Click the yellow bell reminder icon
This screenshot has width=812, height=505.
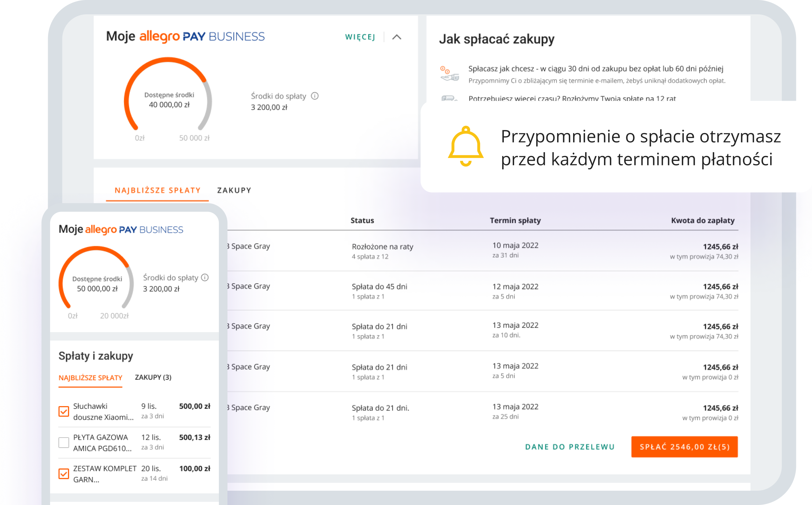pos(466,146)
